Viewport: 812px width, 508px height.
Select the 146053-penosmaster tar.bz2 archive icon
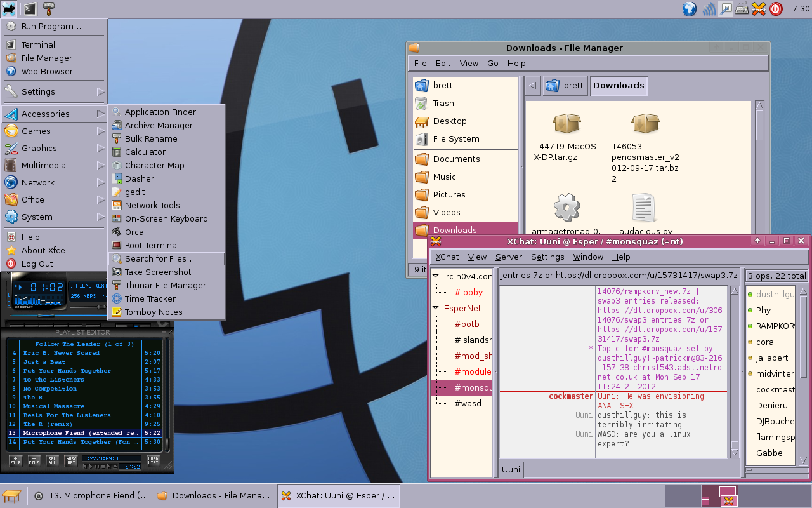(x=645, y=124)
